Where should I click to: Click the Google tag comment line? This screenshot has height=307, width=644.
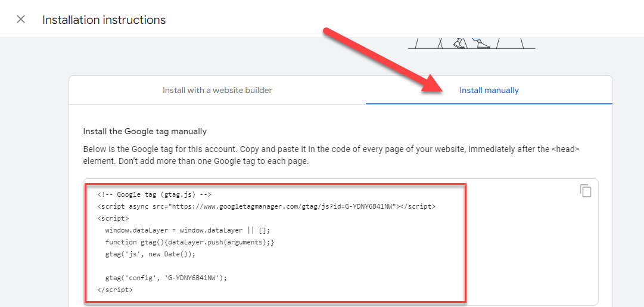[154, 194]
